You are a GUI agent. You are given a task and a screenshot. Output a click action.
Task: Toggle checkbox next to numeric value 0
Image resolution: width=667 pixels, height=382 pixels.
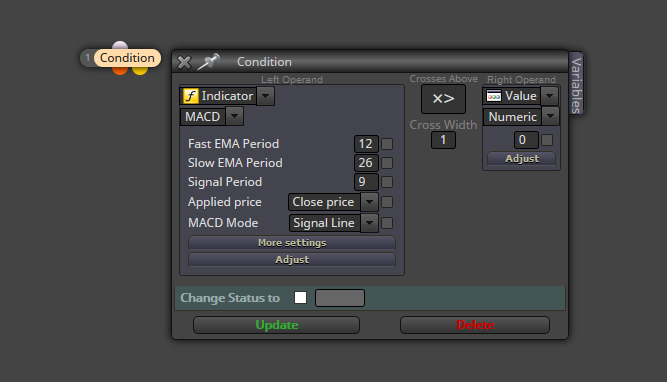tap(547, 140)
